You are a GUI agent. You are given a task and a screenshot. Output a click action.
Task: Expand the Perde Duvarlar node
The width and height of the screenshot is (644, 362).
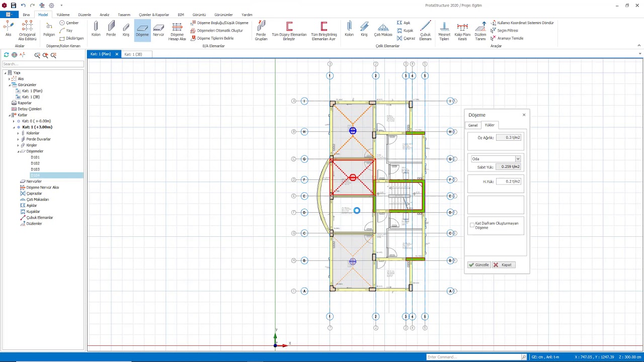pyautogui.click(x=18, y=139)
